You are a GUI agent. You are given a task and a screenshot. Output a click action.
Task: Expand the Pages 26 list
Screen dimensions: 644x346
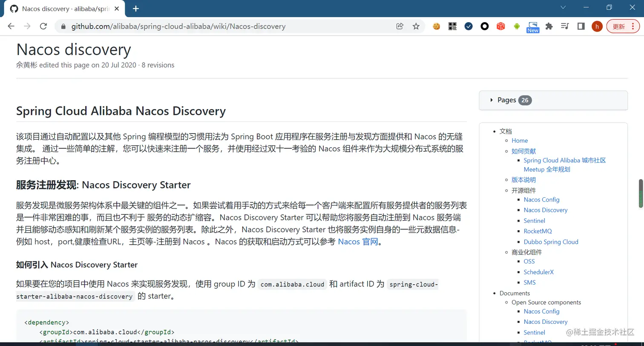coord(553,100)
